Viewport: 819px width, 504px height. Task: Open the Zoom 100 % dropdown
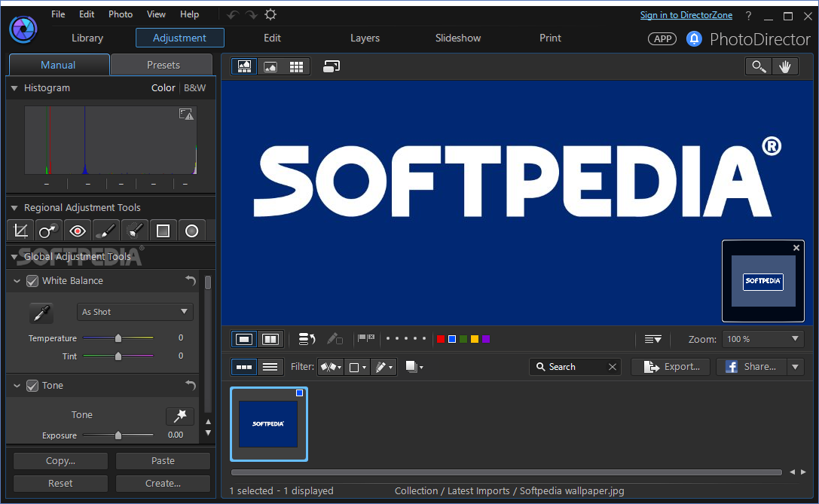(762, 339)
